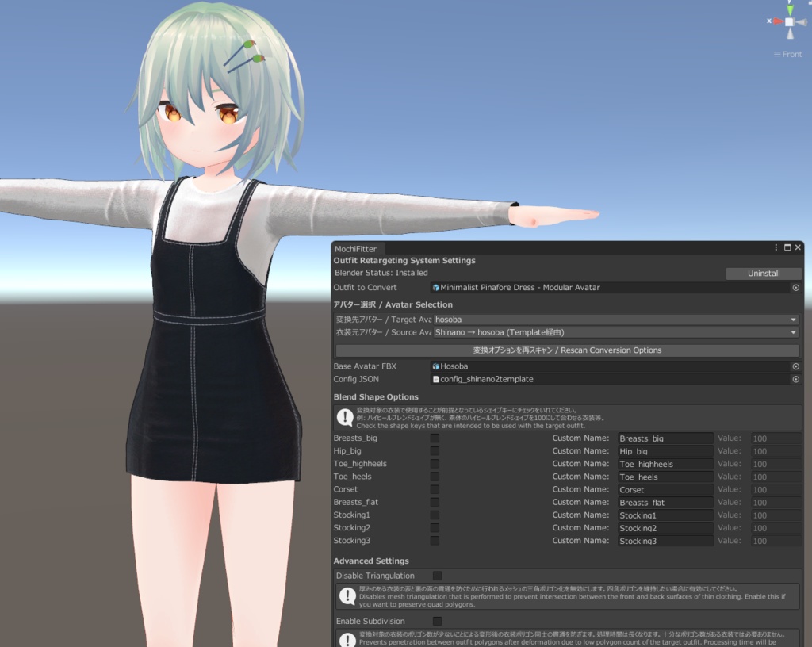Enable the Breasts_big blend shape checkbox

pyautogui.click(x=434, y=438)
